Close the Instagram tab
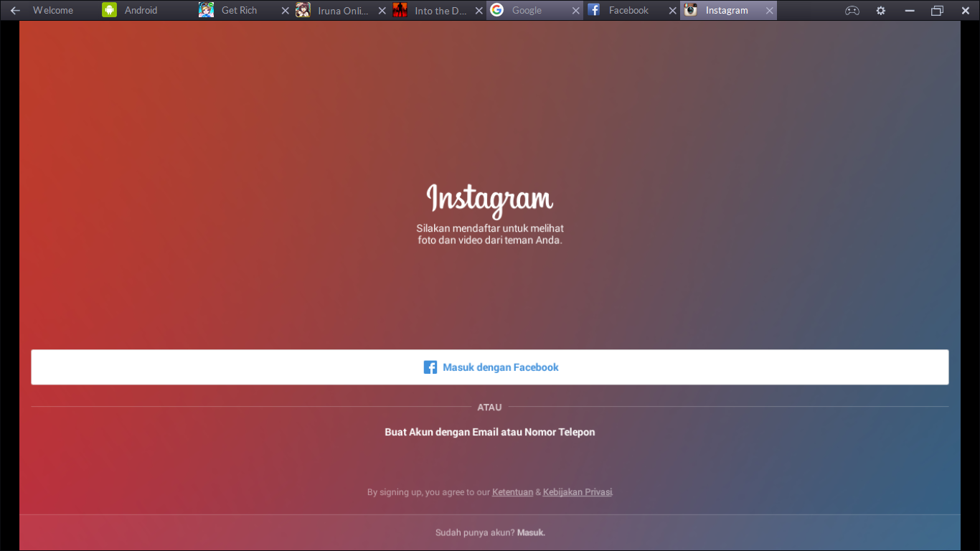 coord(769,11)
